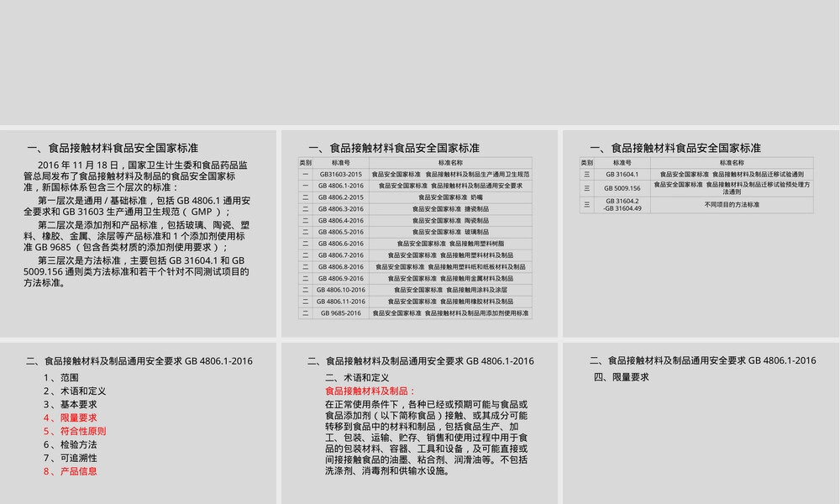
Task: Select the slide with the GB 31604.1 table
Action: click(x=701, y=234)
